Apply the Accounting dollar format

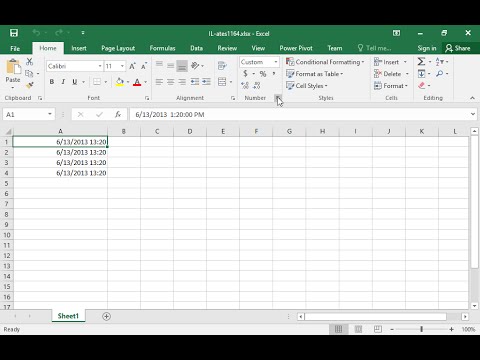point(245,74)
